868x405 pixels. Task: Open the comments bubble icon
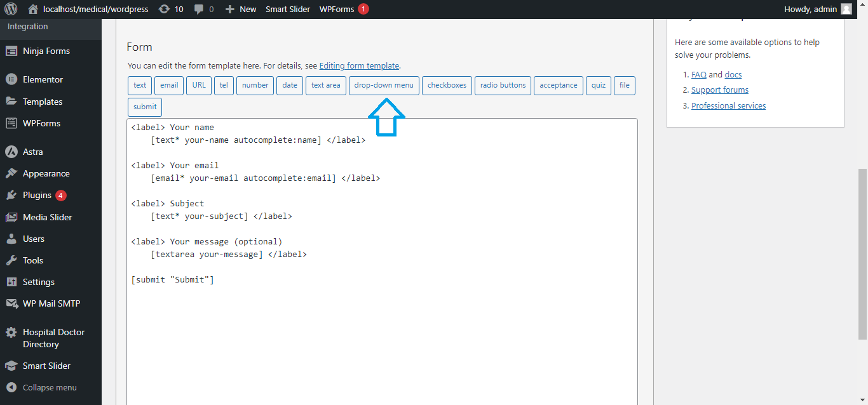200,9
